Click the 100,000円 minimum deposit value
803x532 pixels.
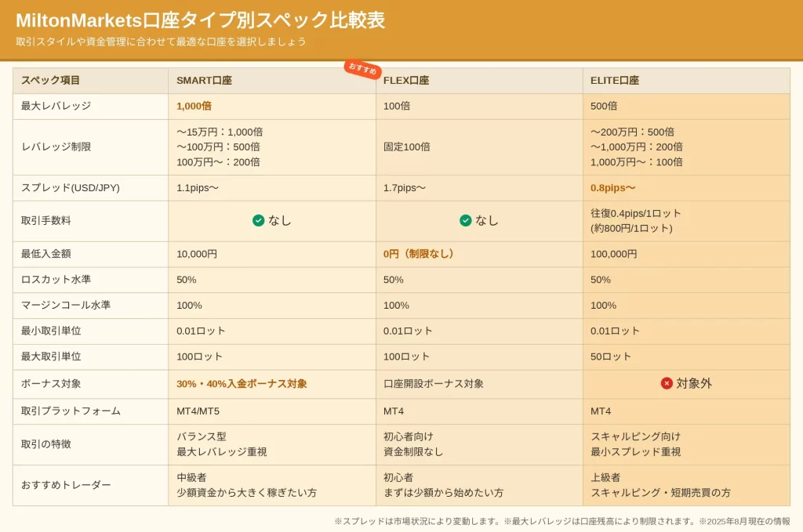pyautogui.click(x=613, y=254)
